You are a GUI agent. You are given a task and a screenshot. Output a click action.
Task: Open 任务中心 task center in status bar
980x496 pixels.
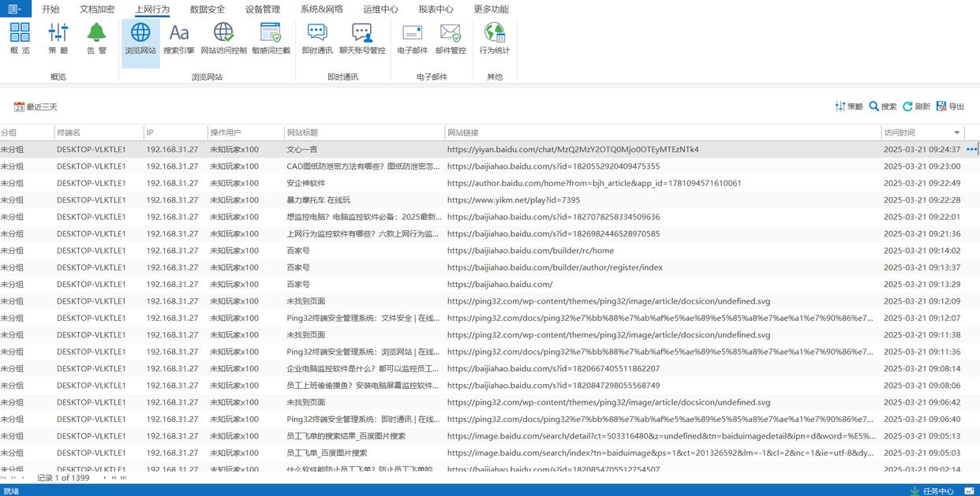pyautogui.click(x=932, y=490)
